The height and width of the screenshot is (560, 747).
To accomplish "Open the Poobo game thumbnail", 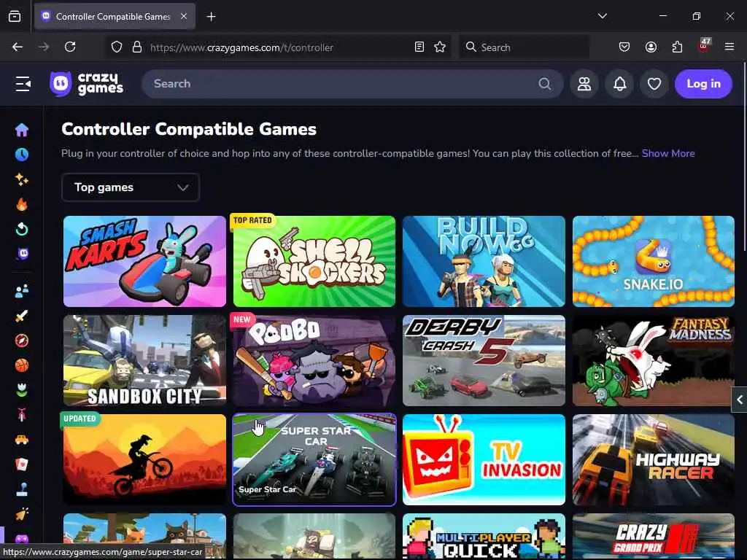I will [x=314, y=360].
